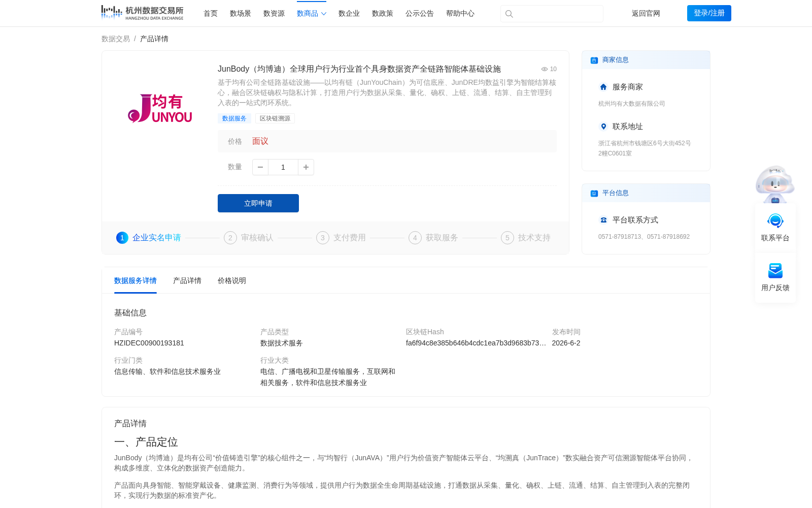
Task: Open 数政策 menu item
Action: (x=383, y=14)
